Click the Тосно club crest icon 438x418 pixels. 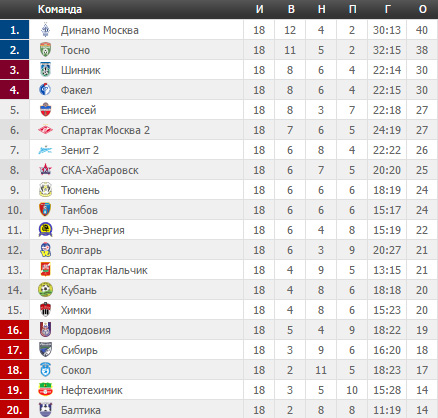coord(45,50)
